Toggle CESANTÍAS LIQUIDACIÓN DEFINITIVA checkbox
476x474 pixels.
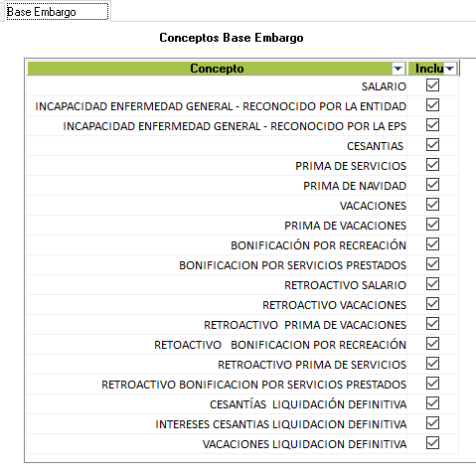tap(432, 403)
